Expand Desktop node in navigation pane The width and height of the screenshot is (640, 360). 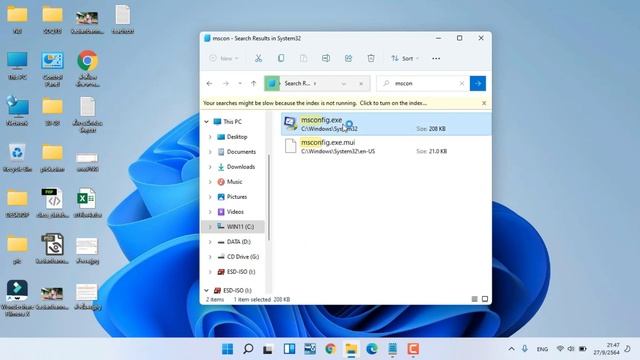click(210, 137)
